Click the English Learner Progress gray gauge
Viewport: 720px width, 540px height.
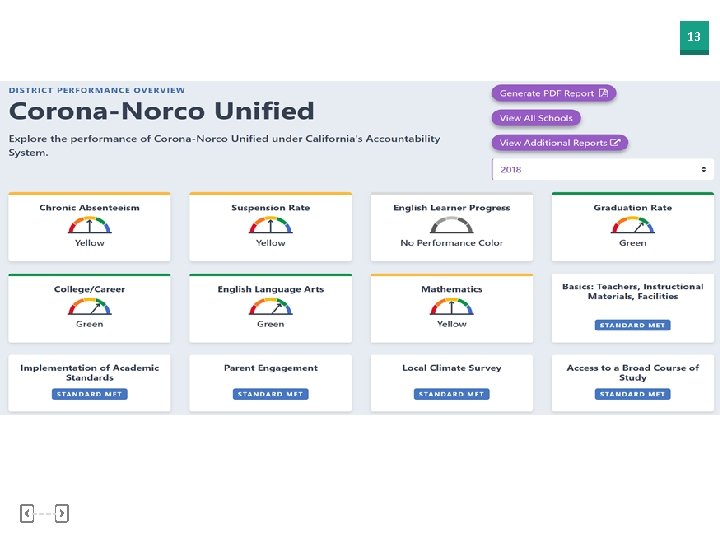(x=452, y=225)
